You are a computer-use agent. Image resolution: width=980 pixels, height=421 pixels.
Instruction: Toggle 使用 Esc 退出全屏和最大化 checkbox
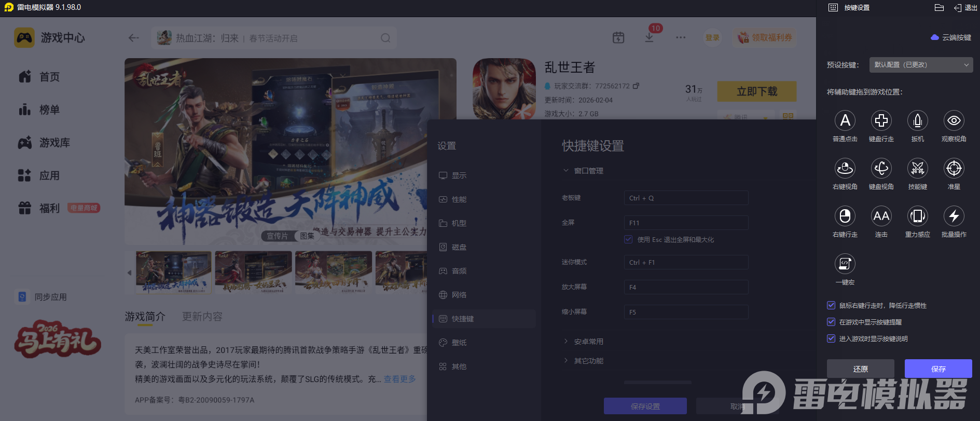pos(629,239)
